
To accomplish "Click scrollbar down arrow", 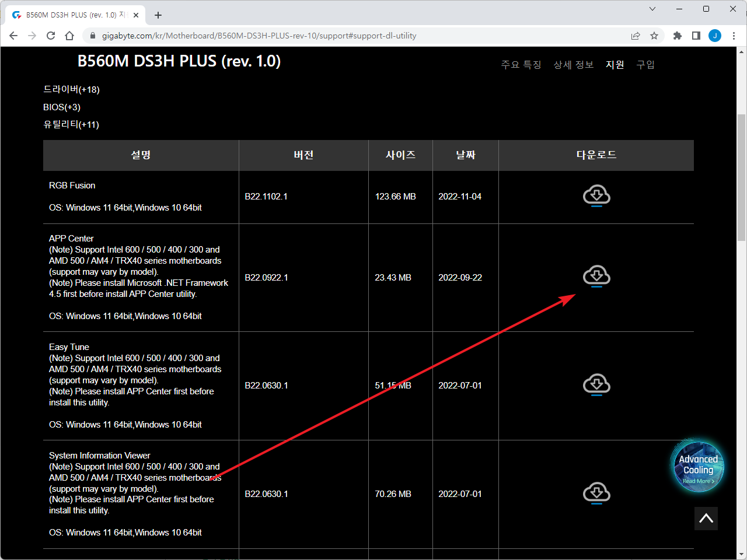I will pos(741,554).
